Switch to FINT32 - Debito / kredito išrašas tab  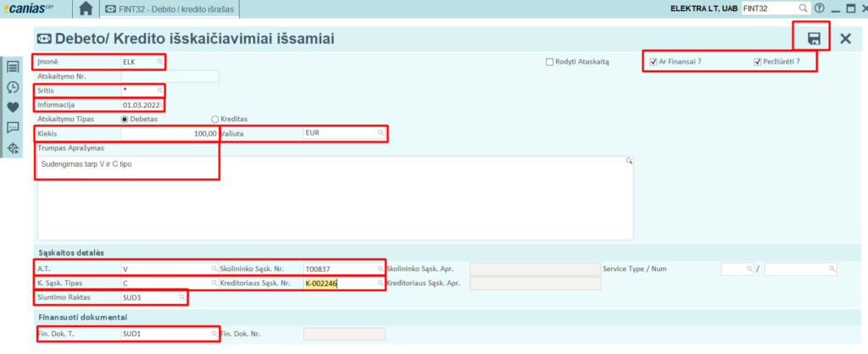[x=170, y=8]
